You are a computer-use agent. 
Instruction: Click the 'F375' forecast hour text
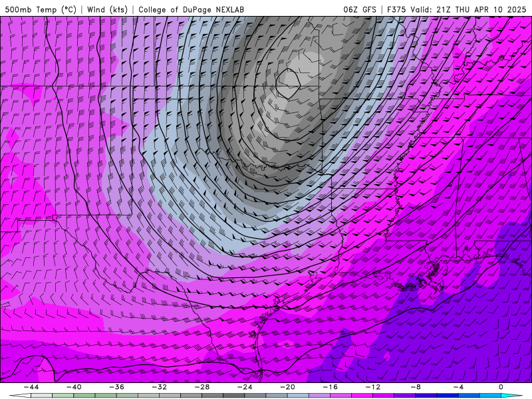pos(396,9)
